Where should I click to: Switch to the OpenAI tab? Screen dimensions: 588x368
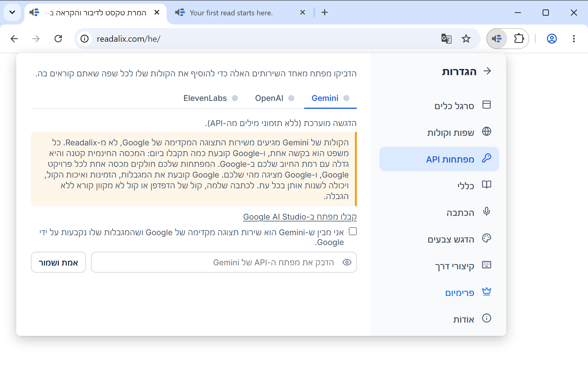[x=274, y=98]
